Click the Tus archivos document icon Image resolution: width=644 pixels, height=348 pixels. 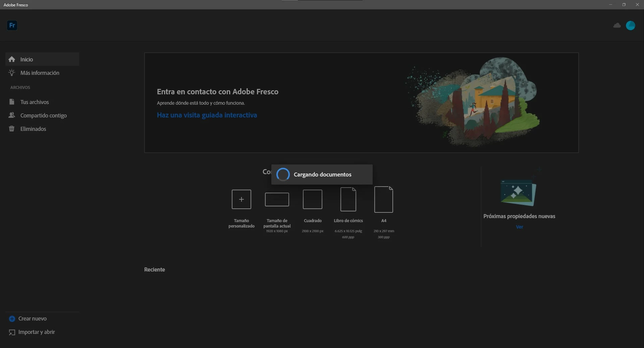click(x=12, y=102)
